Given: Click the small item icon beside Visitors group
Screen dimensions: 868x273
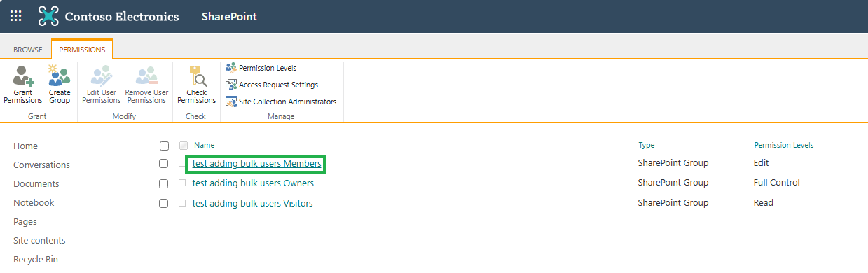Looking at the screenshot, I should click(x=182, y=203).
